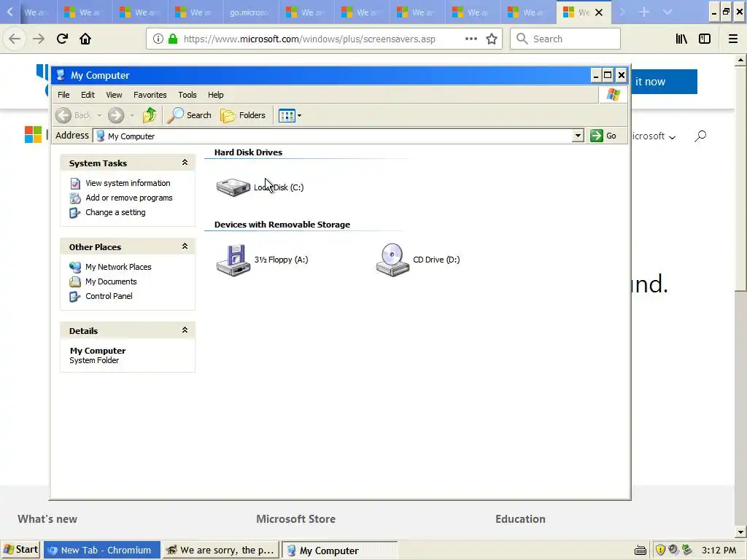Click the browser Home icon

click(85, 39)
